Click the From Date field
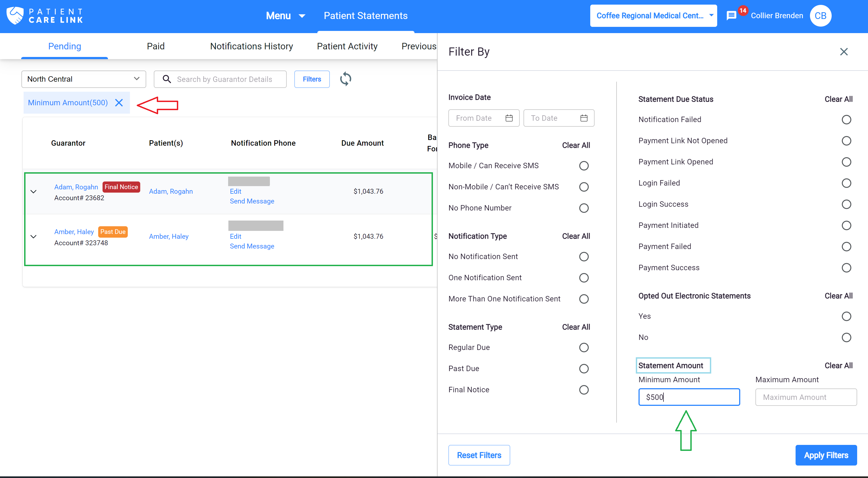This screenshot has width=868, height=478. point(484,118)
